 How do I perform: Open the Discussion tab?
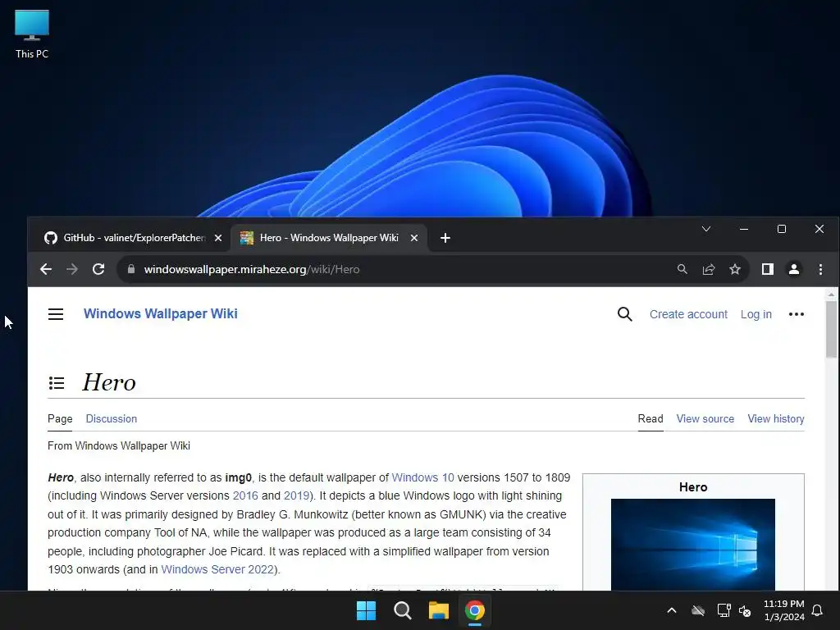click(112, 419)
